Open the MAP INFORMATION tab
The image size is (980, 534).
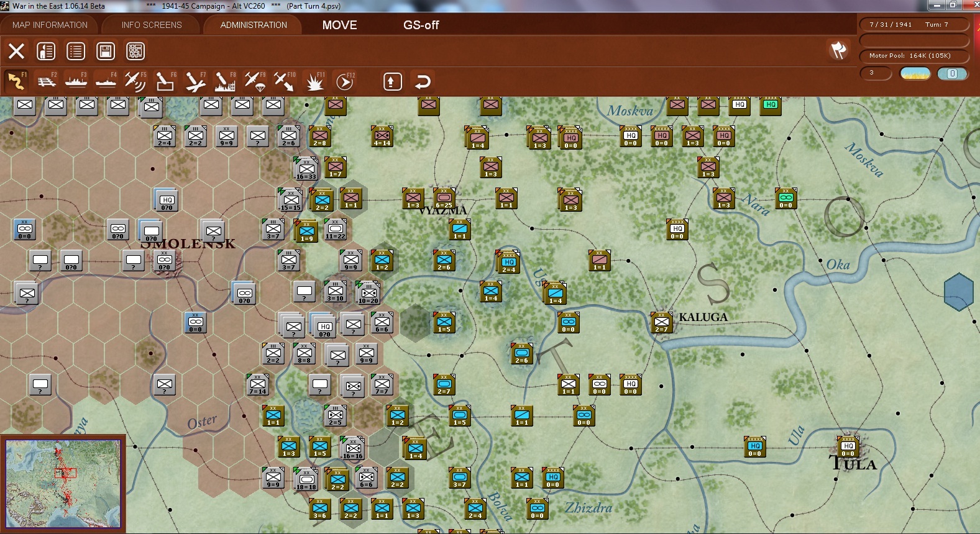point(50,25)
